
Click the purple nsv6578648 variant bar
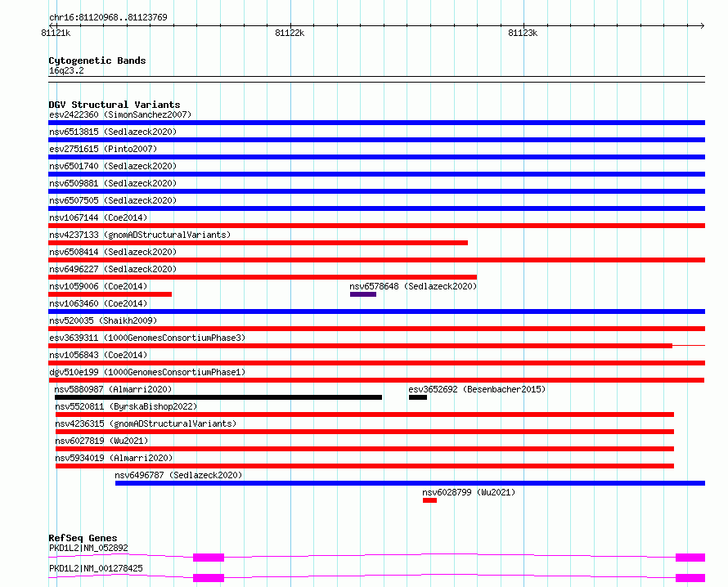pos(363,294)
